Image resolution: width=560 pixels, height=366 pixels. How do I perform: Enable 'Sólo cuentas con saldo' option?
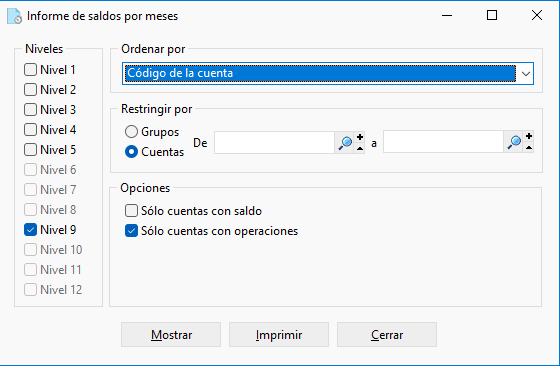pos(131,211)
